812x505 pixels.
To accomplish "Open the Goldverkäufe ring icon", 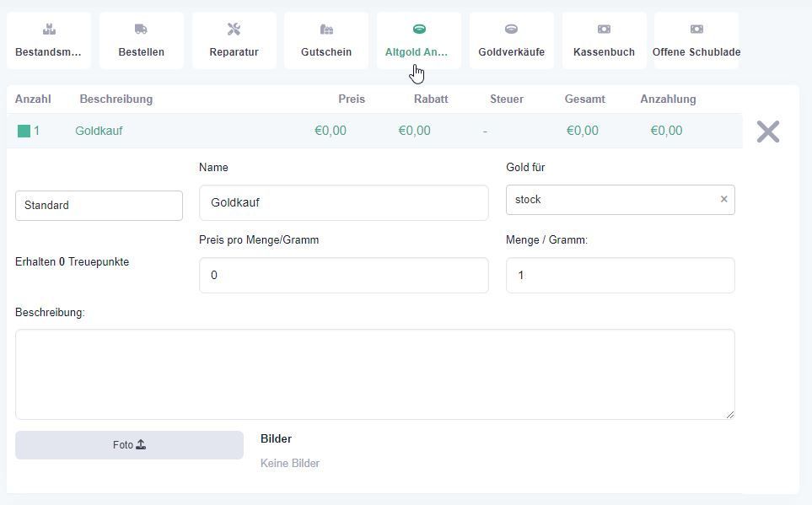I will pyautogui.click(x=511, y=29).
